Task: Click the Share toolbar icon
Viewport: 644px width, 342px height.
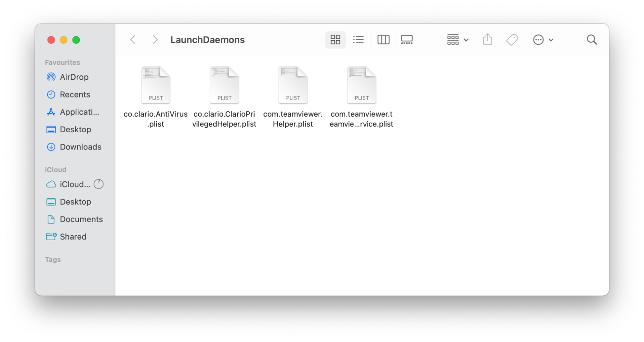Action: pos(487,39)
